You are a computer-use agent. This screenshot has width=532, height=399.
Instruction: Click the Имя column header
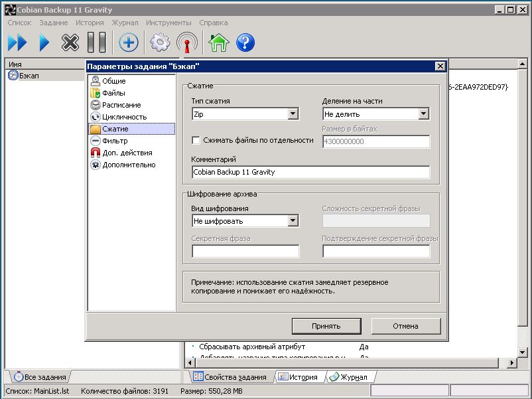coord(45,64)
